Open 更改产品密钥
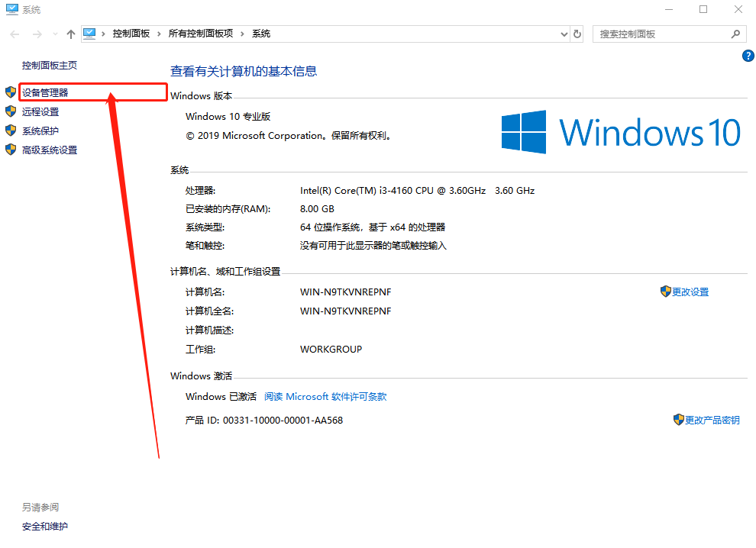Viewport: 756px width, 548px height. point(711,419)
